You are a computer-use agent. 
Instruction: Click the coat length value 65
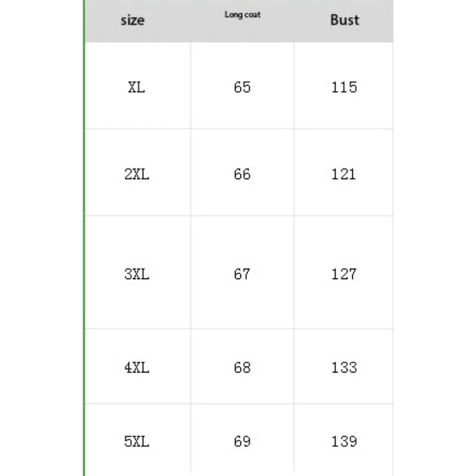point(242,87)
